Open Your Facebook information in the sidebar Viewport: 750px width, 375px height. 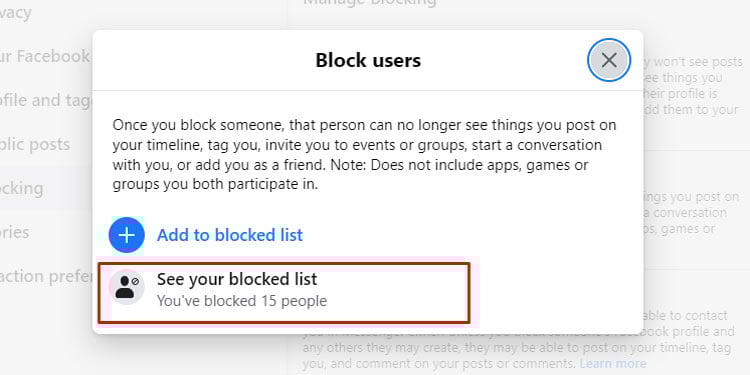coord(45,56)
